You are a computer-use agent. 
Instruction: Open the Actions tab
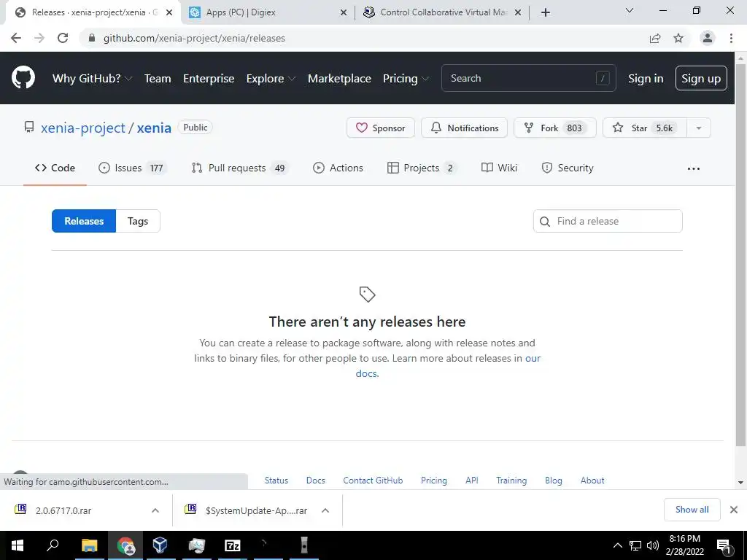tap(338, 168)
